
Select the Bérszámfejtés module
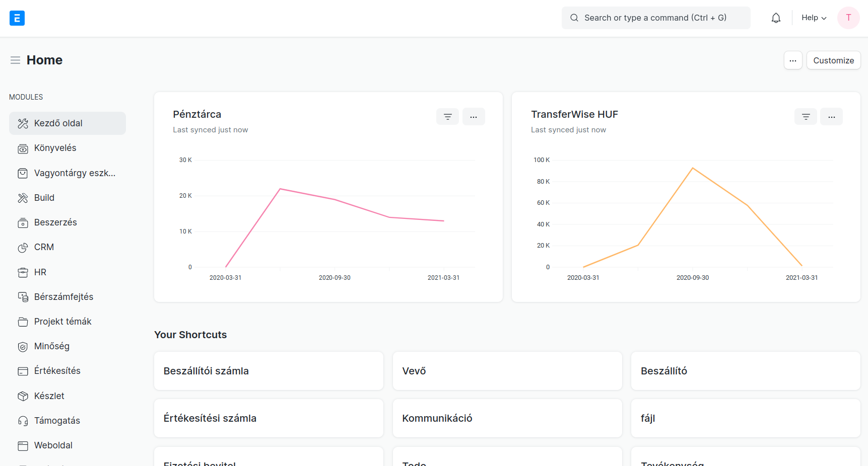click(63, 297)
